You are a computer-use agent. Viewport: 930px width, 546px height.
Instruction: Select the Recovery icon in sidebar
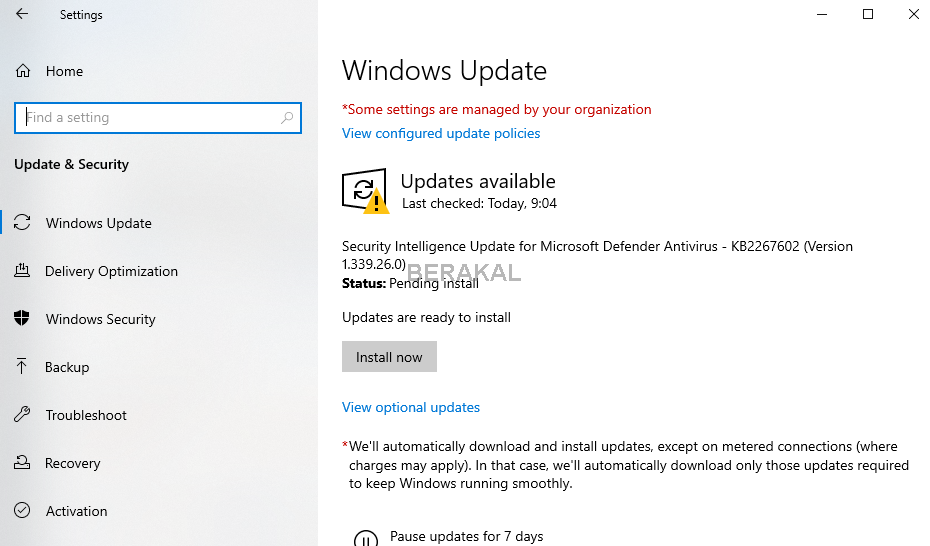click(22, 462)
